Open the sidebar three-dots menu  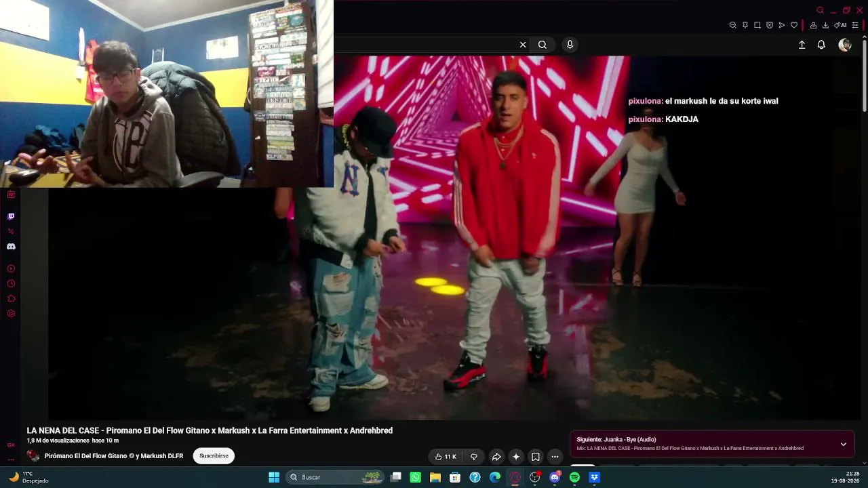point(11,460)
